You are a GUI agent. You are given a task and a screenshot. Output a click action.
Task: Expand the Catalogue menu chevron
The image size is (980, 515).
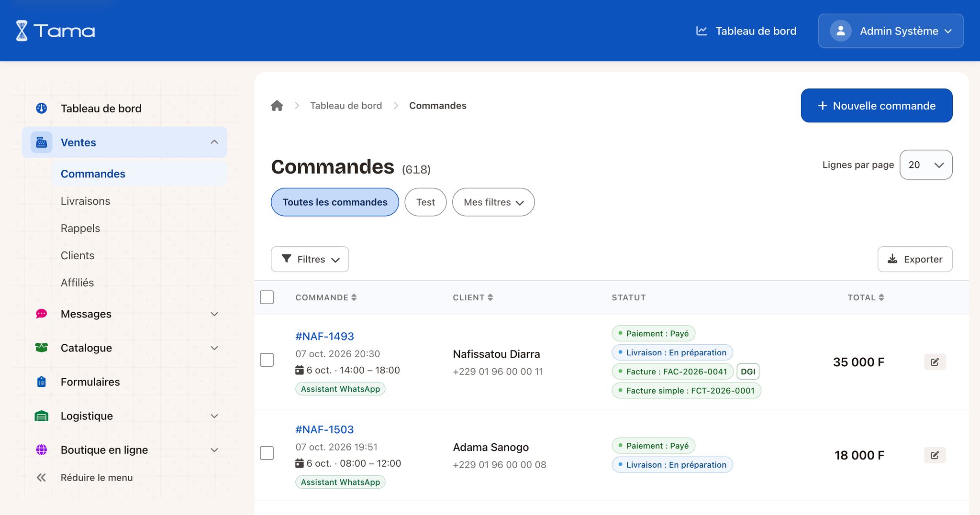pos(214,348)
